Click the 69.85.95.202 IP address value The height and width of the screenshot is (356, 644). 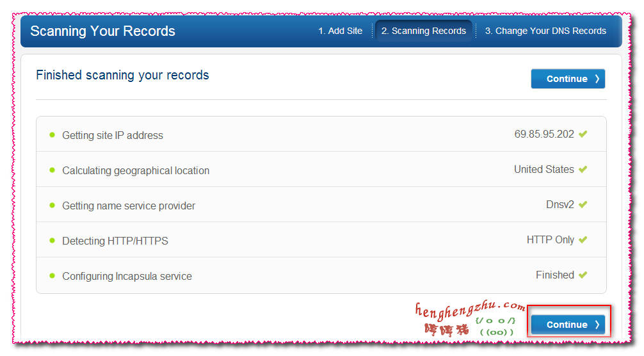[544, 134]
